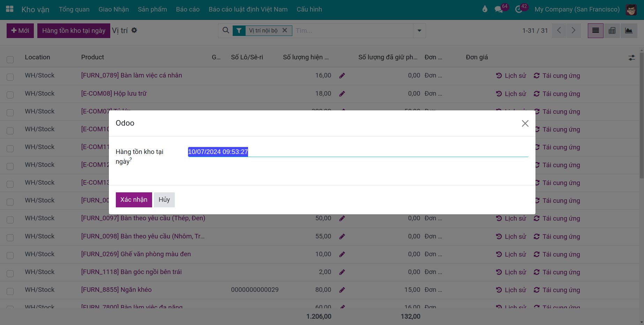Remove the Vị trí nội bộ filter
This screenshot has height=325, width=644.
click(x=285, y=30)
